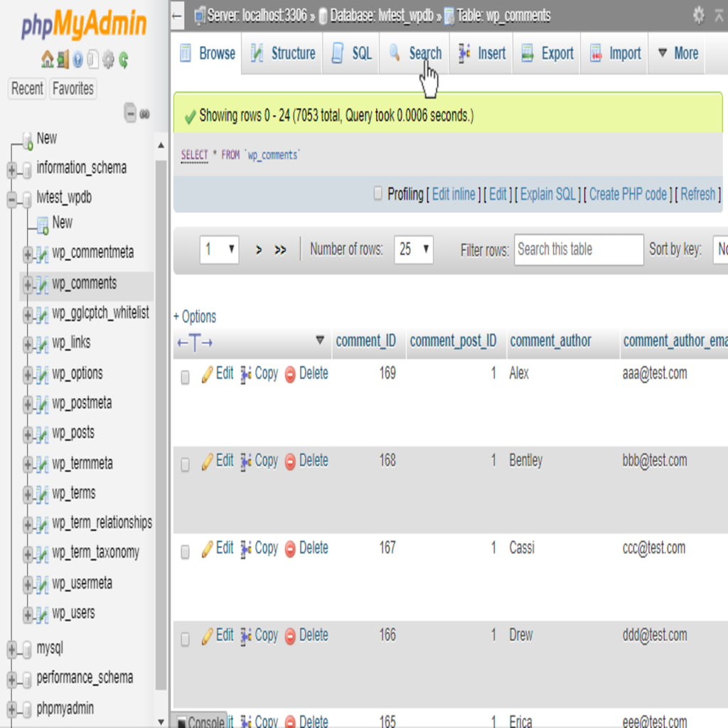Viewport: 728px width, 728px height.
Task: Open Database lwtest_wpdb breadcrumb link
Action: 382,16
